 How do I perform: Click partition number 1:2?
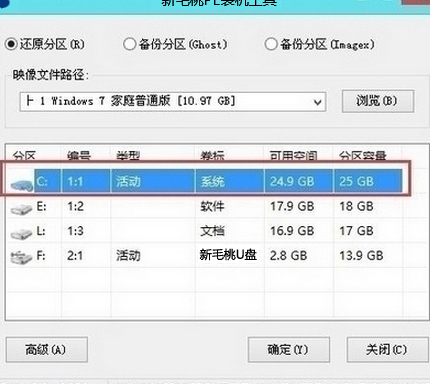tap(75, 207)
